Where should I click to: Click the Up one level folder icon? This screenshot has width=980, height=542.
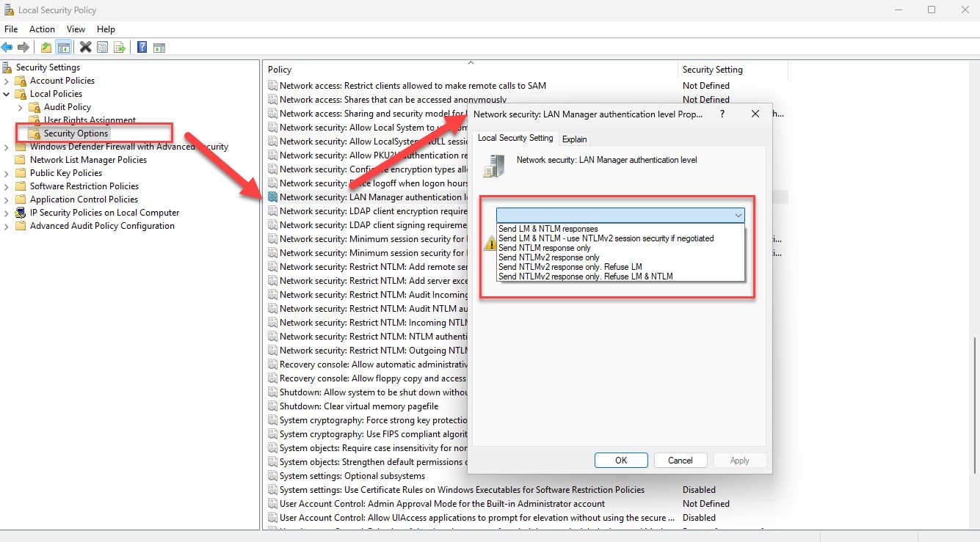coord(46,48)
